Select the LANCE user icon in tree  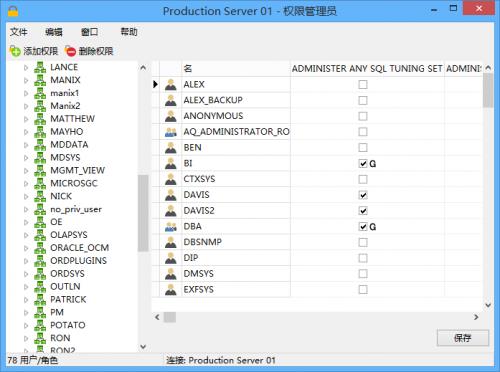[x=40, y=67]
